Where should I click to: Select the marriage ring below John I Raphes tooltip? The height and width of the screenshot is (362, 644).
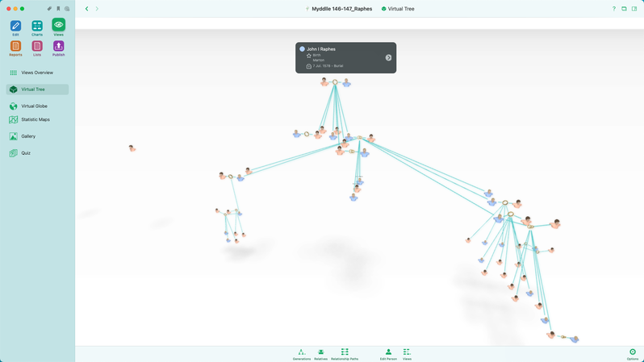pos(335,82)
